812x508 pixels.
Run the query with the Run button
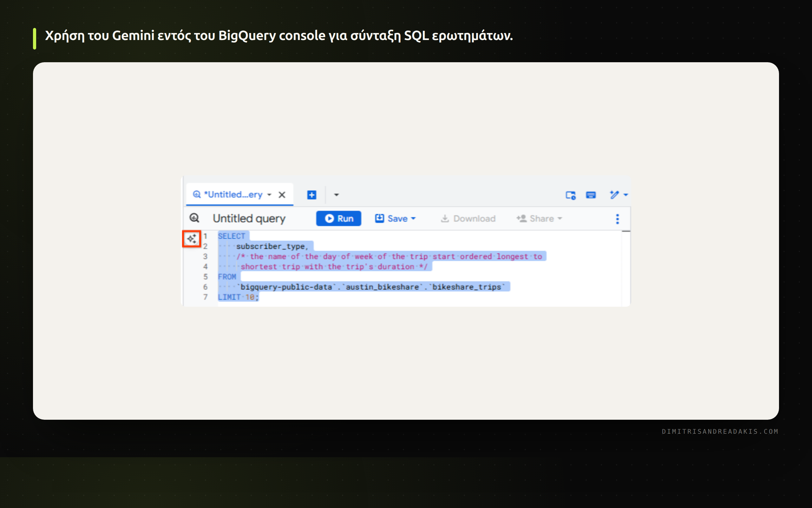[x=338, y=218]
